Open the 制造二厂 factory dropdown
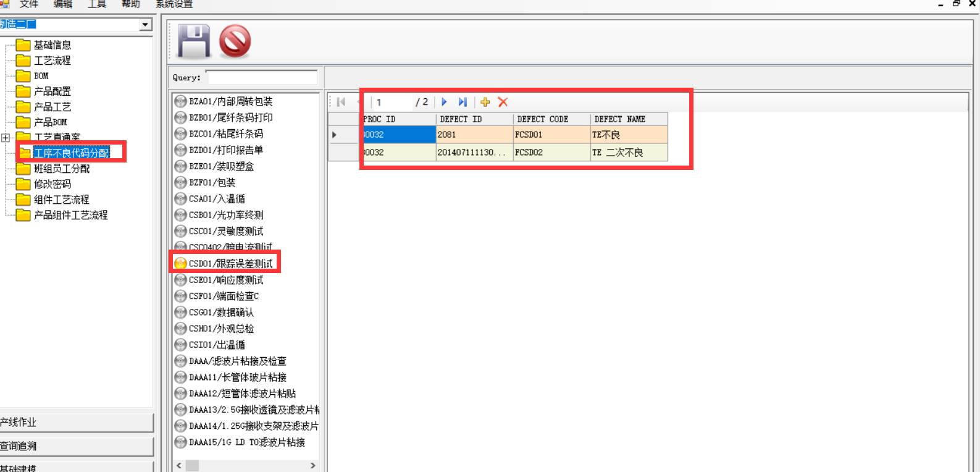Image resolution: width=980 pixels, height=472 pixels. 145,24
